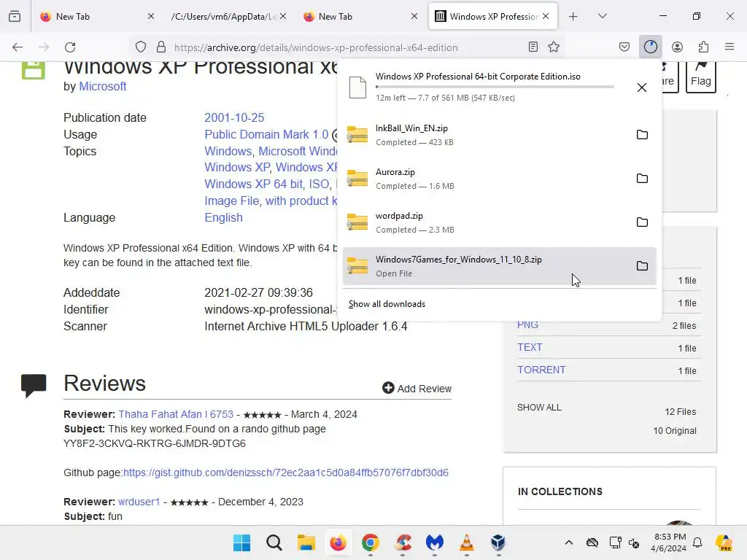The width and height of the screenshot is (747, 560).
Task: Toggle Reader View icon in address bar
Action: pyautogui.click(x=533, y=47)
